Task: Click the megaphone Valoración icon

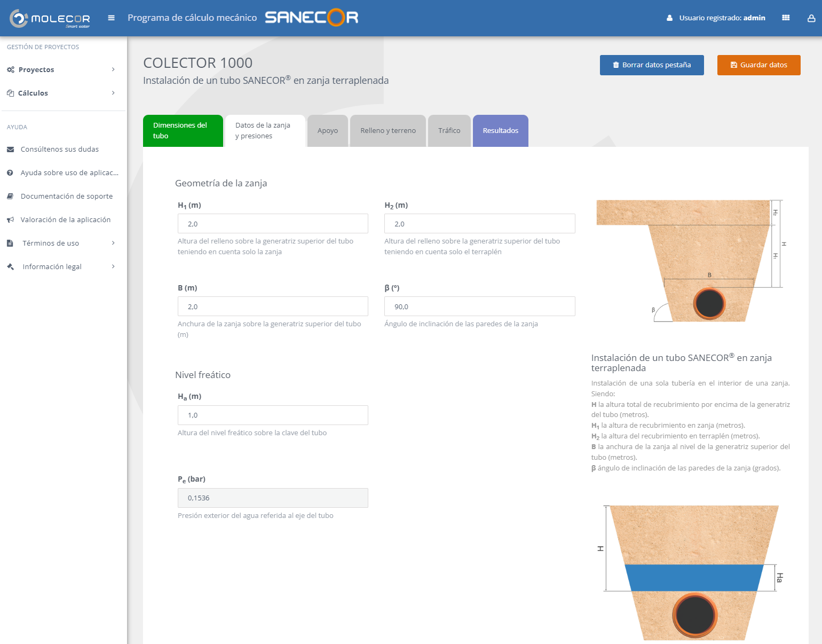Action: point(10,219)
